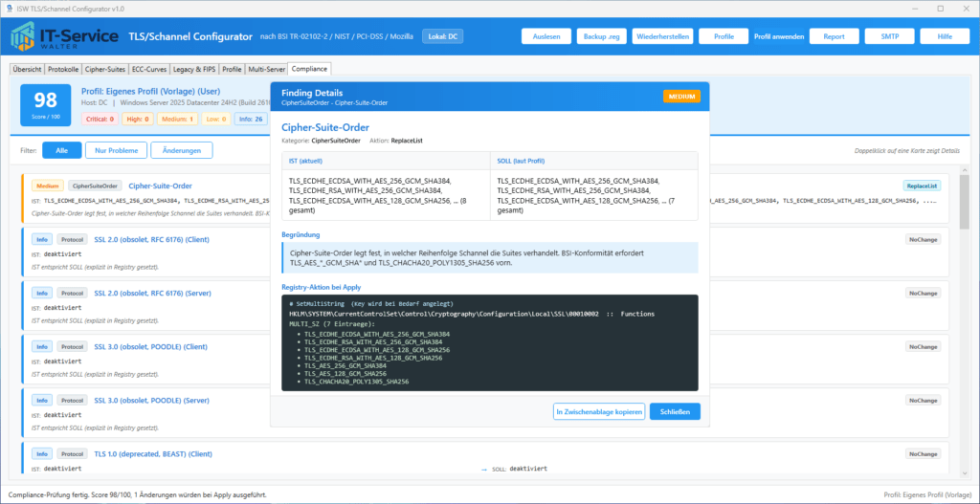
Task: Minimize the application window
Action: pos(917,8)
